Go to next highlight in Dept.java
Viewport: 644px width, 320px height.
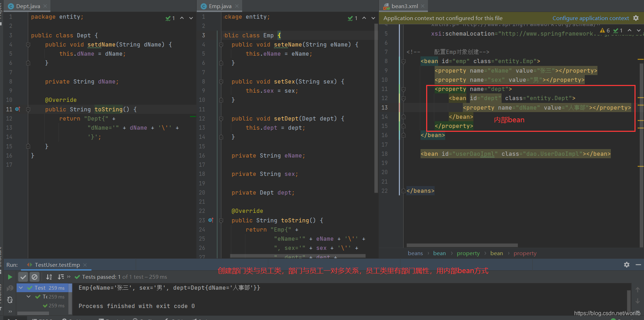click(x=191, y=18)
